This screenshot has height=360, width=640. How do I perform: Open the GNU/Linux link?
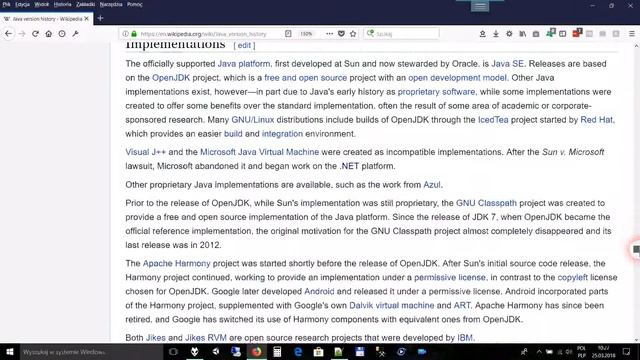(x=253, y=120)
